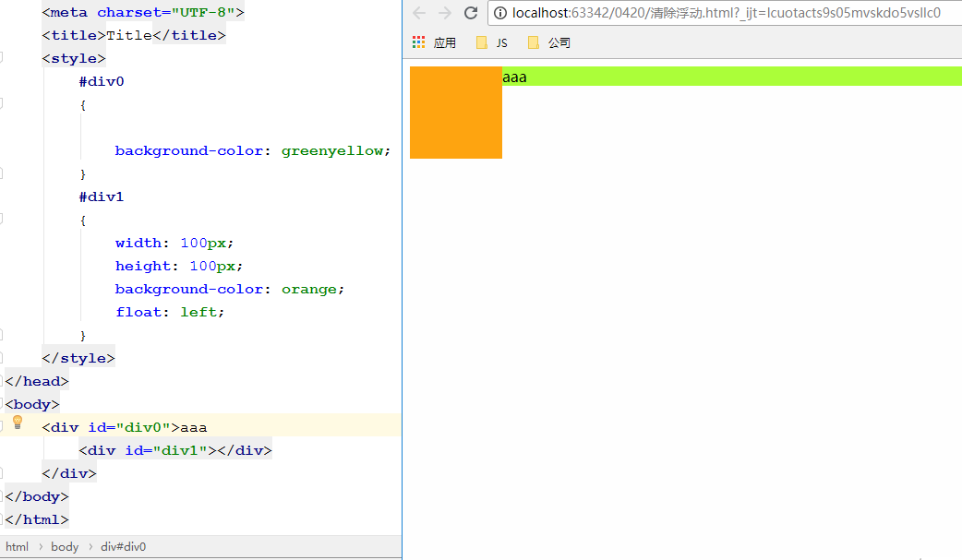The width and height of the screenshot is (962, 560).
Task: Collapse the #div1 rule fold marker
Action: pyautogui.click(x=1, y=219)
